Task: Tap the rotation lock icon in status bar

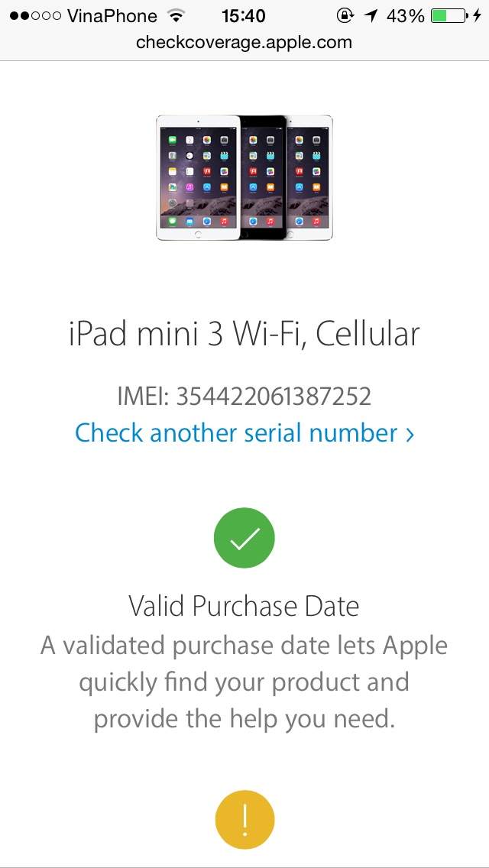Action: point(345,16)
